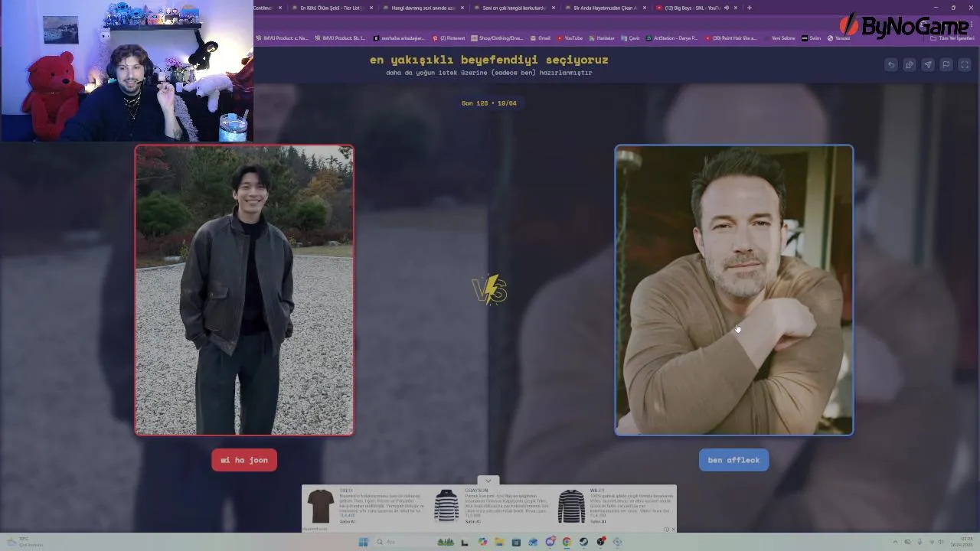Click the flag report icon
This screenshot has height=551, width=980.
point(946,65)
